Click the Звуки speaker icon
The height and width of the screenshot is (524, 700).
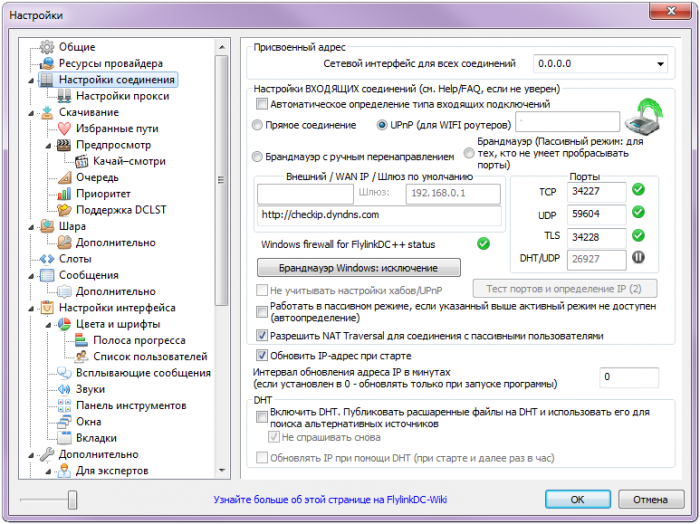click(x=65, y=389)
